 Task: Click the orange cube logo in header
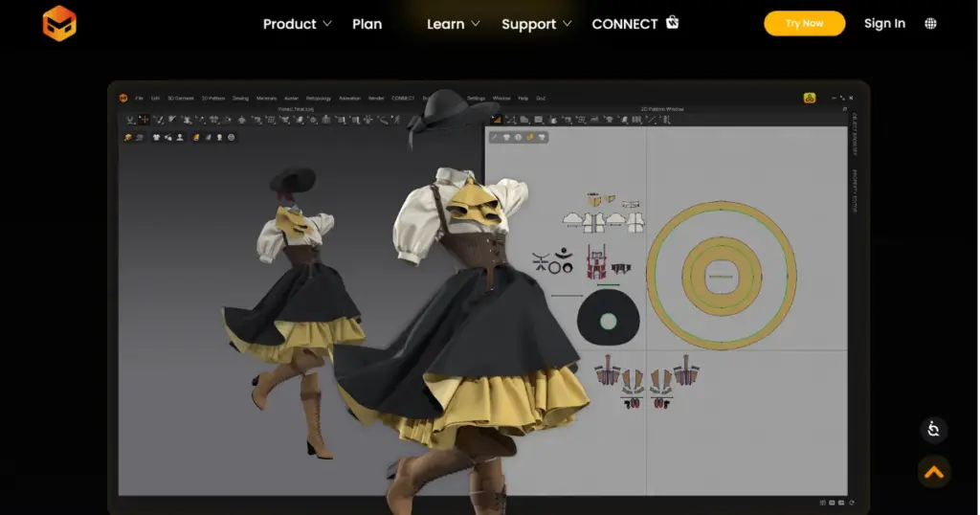point(59,24)
